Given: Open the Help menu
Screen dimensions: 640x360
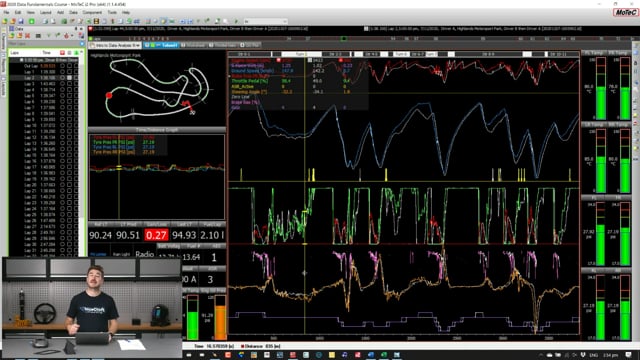Looking at the screenshot, I should tap(126, 13).
